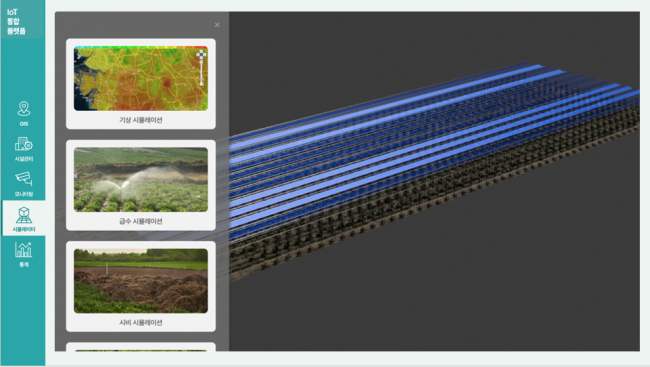Open the GIS map pin icon
Image resolution: width=650 pixels, height=367 pixels.
24,109
